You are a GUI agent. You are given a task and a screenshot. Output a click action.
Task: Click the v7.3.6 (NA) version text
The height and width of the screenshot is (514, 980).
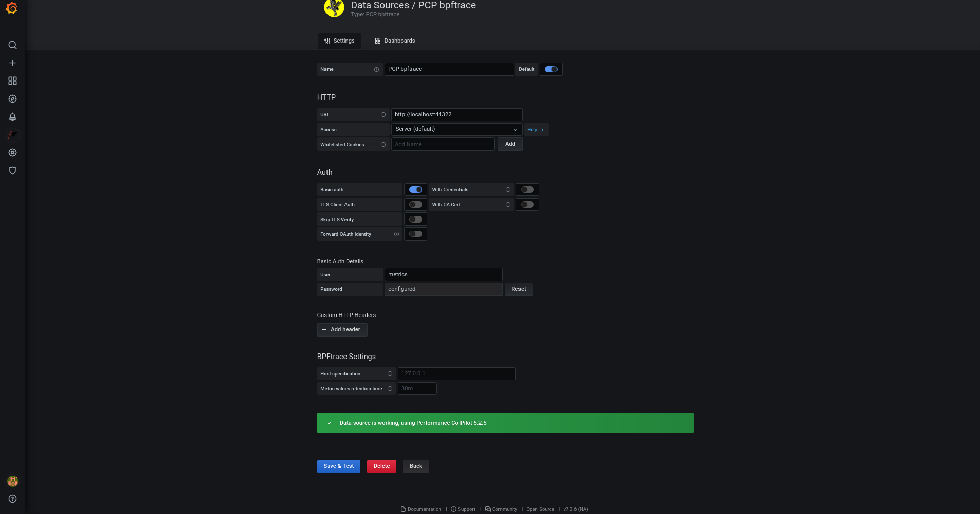pyautogui.click(x=575, y=509)
